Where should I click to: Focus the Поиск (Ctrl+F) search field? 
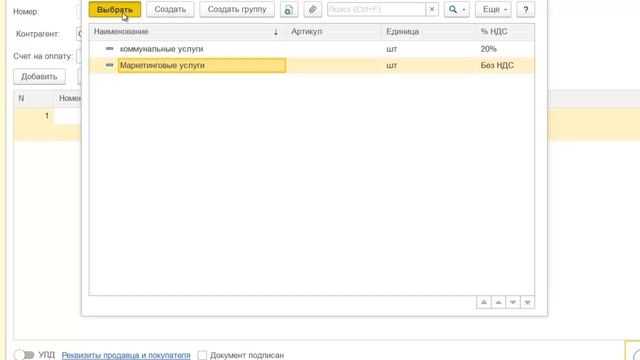[376, 9]
